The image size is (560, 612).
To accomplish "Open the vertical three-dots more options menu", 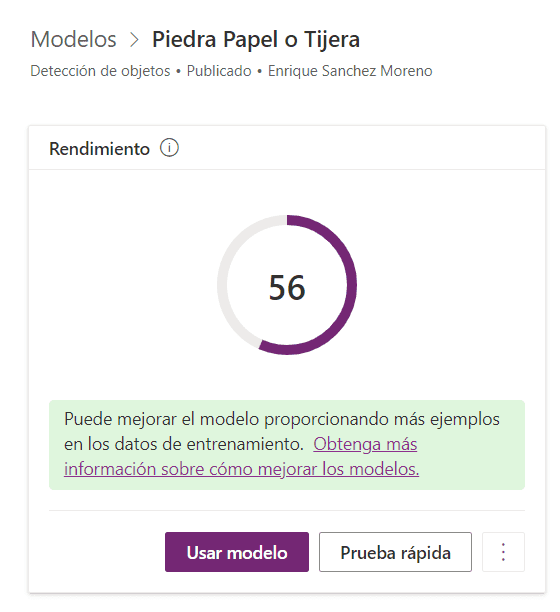I will coord(503,552).
